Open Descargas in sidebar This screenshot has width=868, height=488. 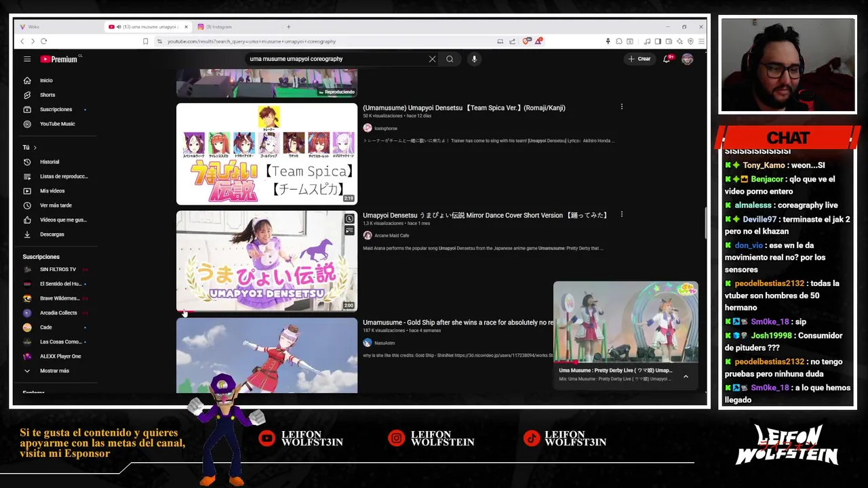(52, 235)
